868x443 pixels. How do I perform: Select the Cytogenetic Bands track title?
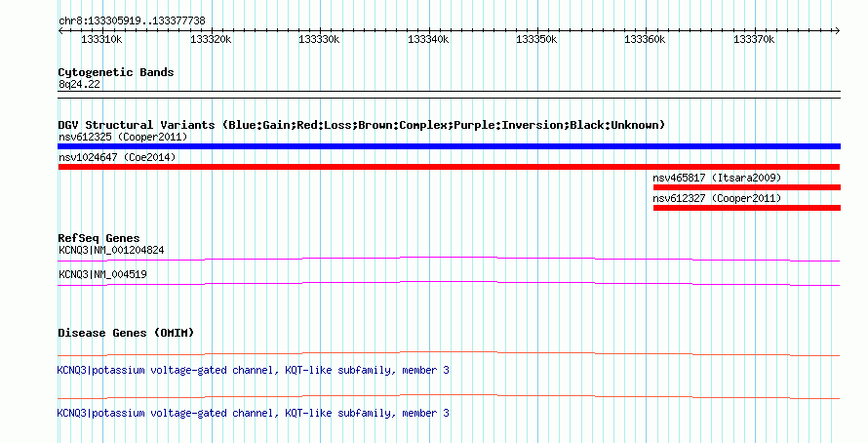pos(116,72)
